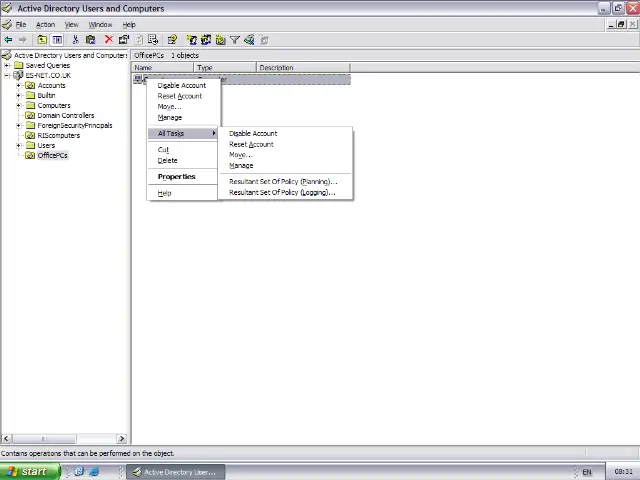Click tree pane scrollbar right arrow
This screenshot has width=640, height=480.
click(x=121, y=438)
